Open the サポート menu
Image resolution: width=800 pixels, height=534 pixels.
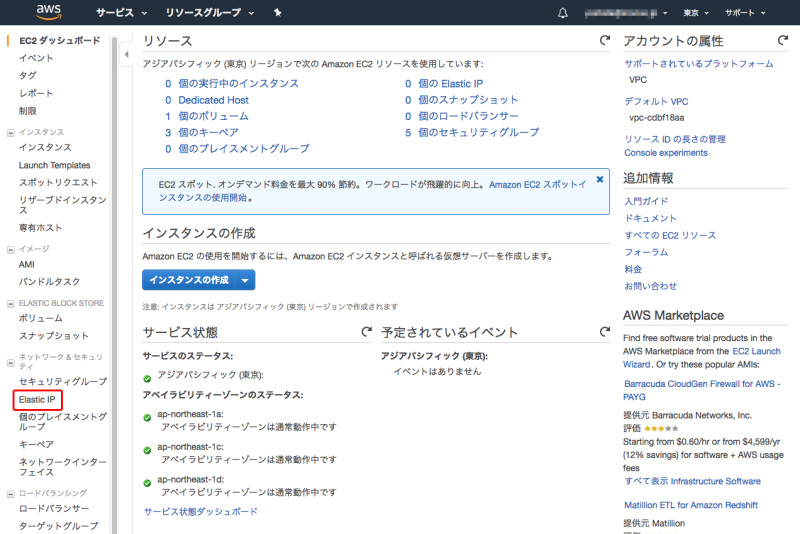[745, 13]
